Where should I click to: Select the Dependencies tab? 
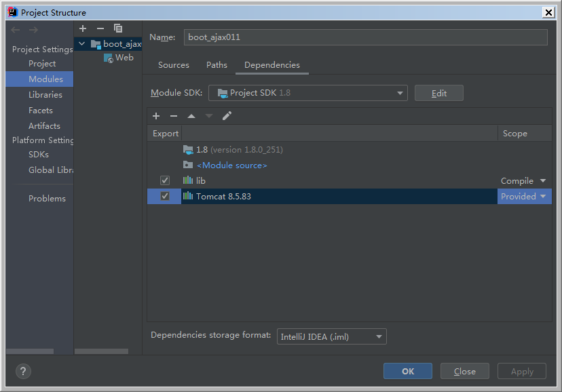[272, 65]
